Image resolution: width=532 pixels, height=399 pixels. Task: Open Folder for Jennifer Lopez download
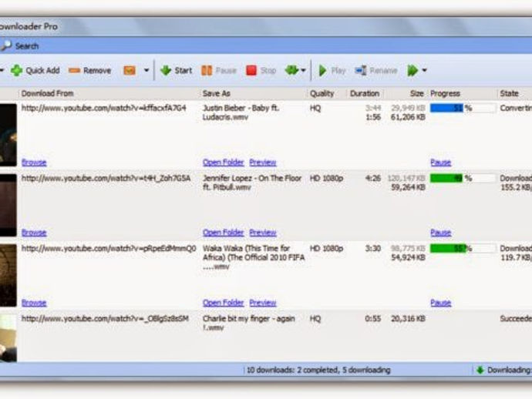click(224, 233)
